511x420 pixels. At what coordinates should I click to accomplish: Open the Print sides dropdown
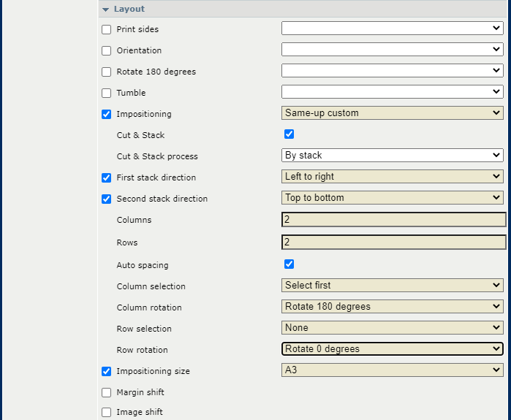point(392,28)
